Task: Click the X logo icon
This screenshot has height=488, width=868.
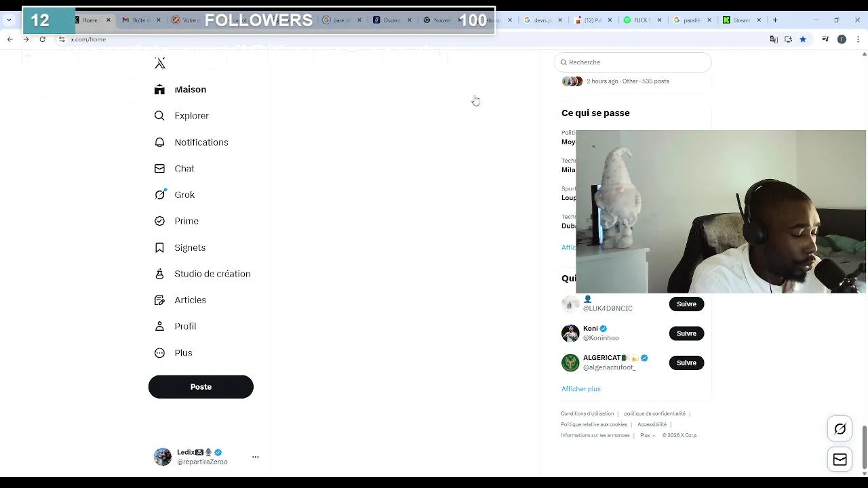Action: click(x=160, y=63)
